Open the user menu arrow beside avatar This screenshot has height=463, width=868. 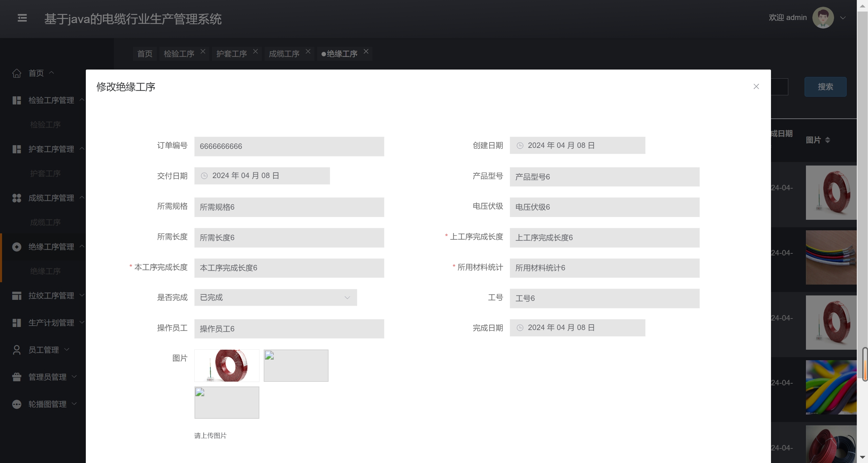coord(843,18)
